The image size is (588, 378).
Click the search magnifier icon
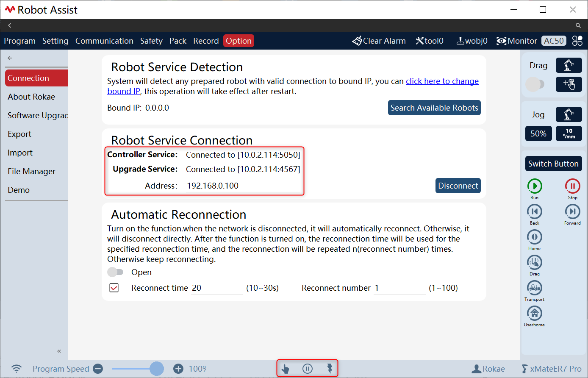click(x=578, y=25)
